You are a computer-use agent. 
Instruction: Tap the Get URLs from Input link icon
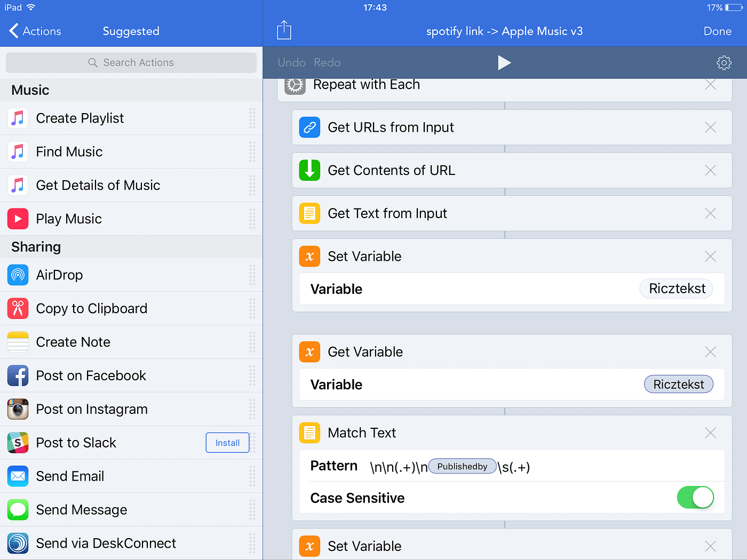[x=309, y=127]
